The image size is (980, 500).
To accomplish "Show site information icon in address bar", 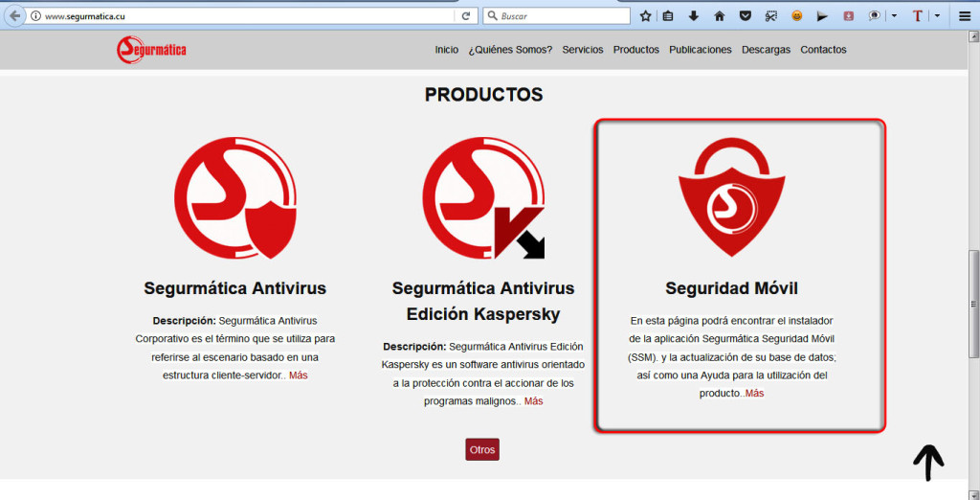I will (35, 16).
